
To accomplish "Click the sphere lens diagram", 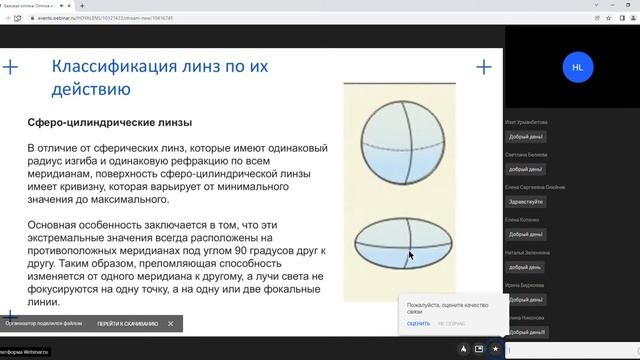I will 403,143.
